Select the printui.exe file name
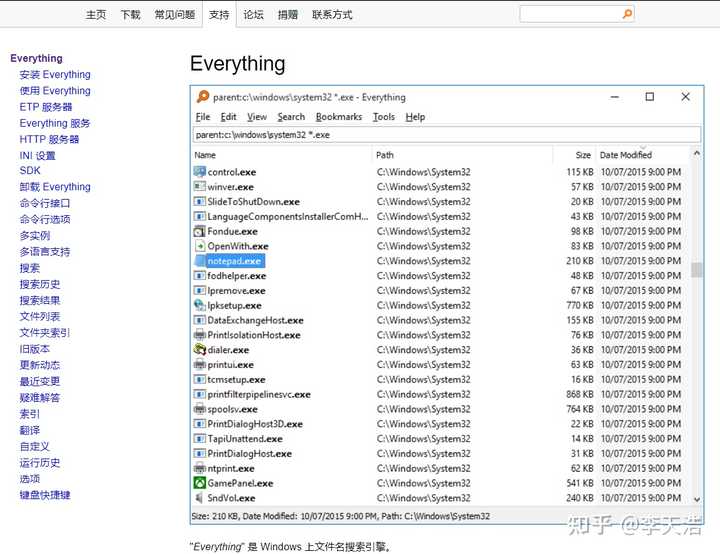Screen dimensions: 720x554 pos(231,365)
